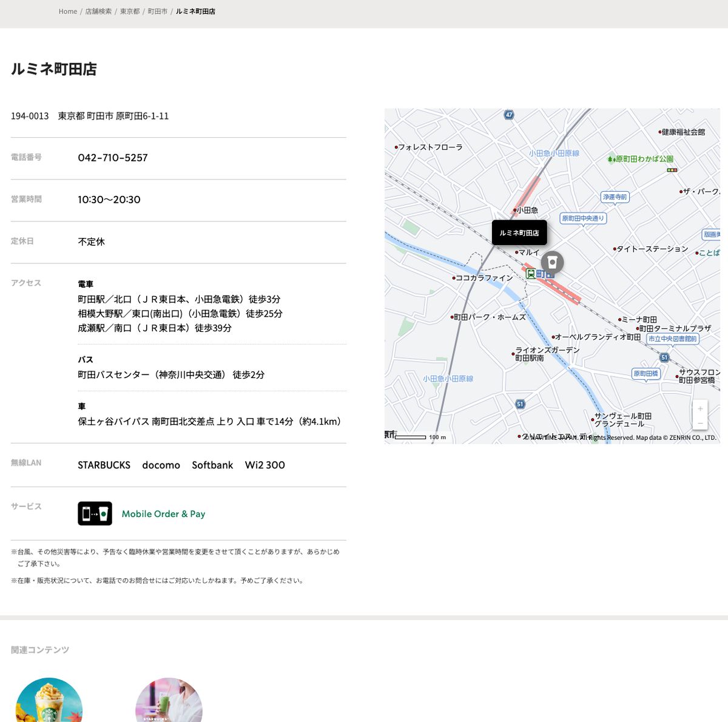Click ライオンズガーデン町田駅南 map landmark
728x722 pixels.
point(546,354)
